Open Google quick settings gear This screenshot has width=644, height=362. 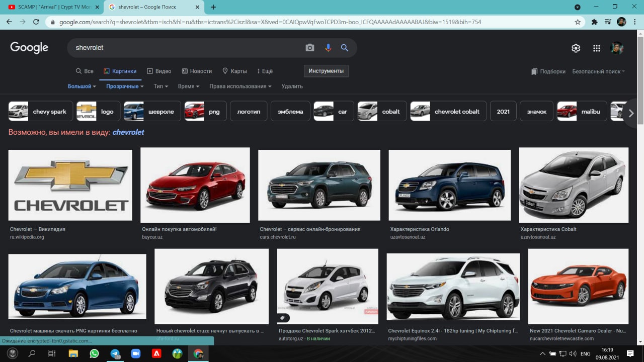pos(576,48)
